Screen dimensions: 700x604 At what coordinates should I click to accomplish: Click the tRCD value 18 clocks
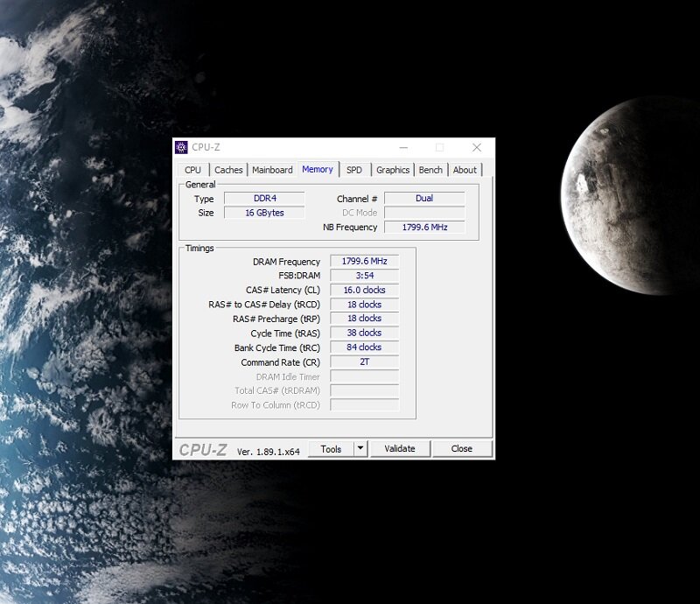[x=364, y=305]
